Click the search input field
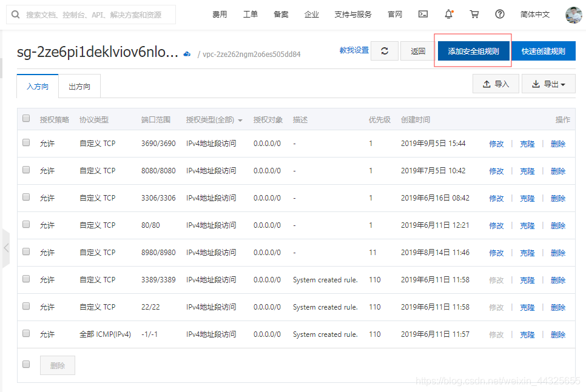This screenshot has width=586, height=392. click(x=97, y=15)
